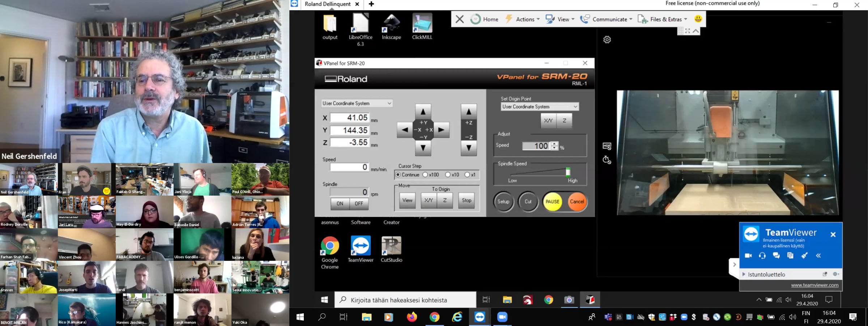Select the Jani Ylioja video thumbnail in Zoom

(203, 179)
